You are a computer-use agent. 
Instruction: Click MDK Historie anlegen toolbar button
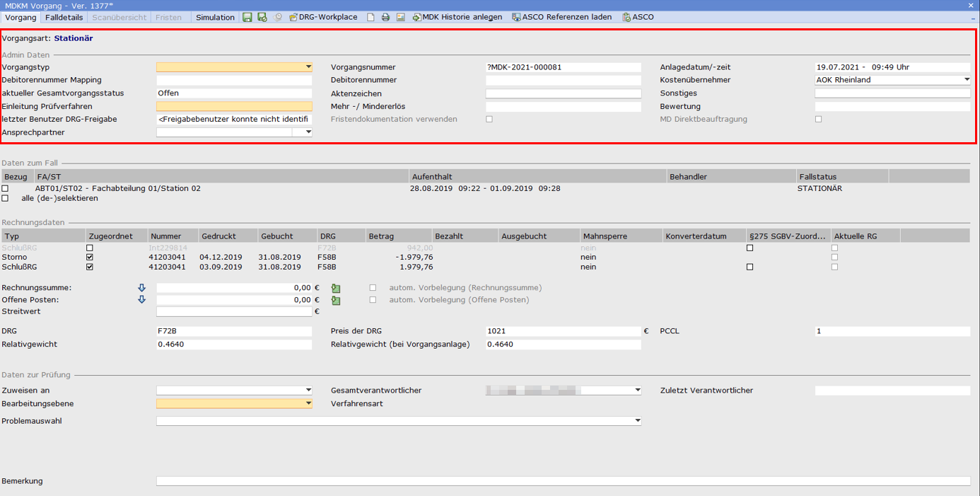(457, 17)
